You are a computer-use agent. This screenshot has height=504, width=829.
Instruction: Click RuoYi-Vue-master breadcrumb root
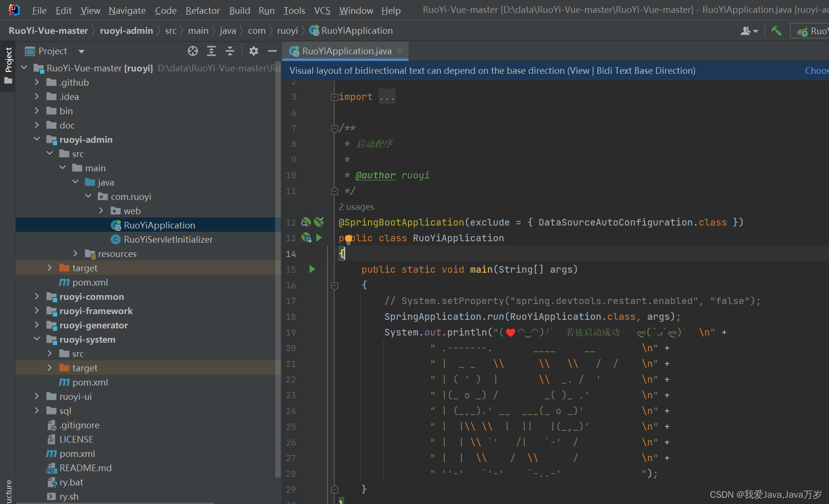tap(48, 31)
